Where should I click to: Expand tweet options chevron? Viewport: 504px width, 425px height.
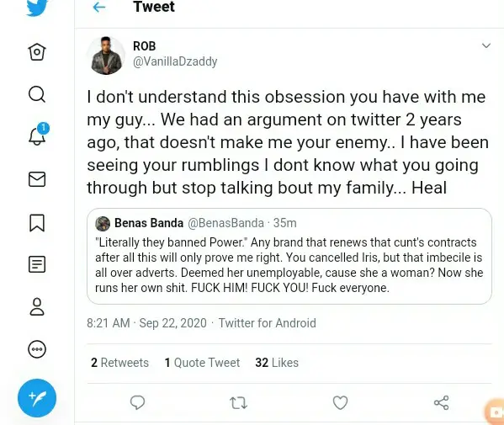tap(486, 45)
